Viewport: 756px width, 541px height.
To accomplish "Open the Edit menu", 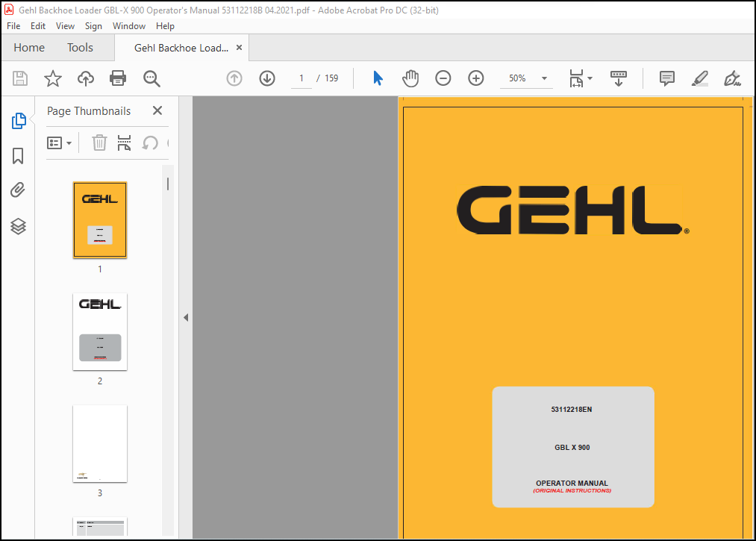I will 37,26.
